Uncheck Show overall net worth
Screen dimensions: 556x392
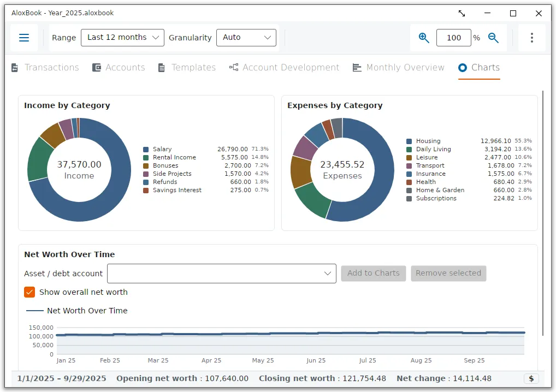[29, 292]
